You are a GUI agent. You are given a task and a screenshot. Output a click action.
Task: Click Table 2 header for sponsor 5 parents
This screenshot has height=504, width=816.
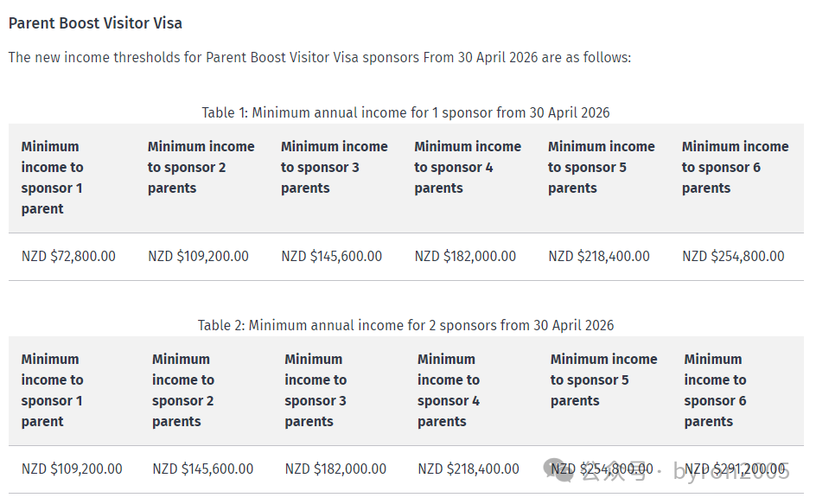[x=603, y=380]
